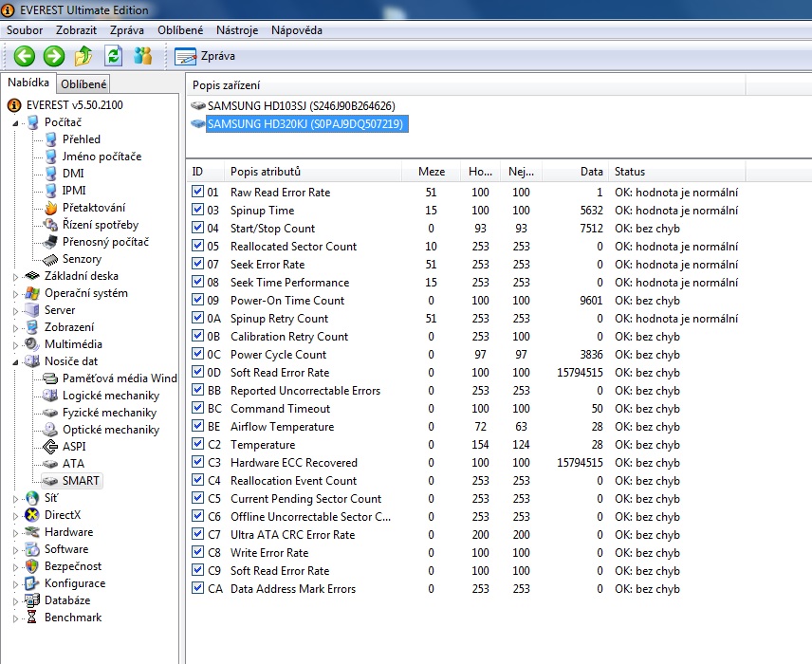
Task: Click the Zpráva report toolbar button
Action: (205, 56)
